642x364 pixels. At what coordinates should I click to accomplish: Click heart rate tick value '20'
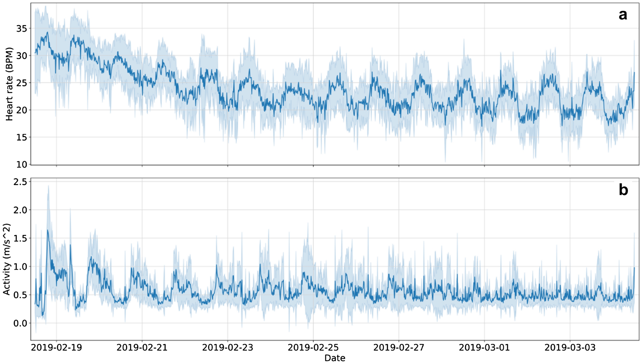[22, 110]
